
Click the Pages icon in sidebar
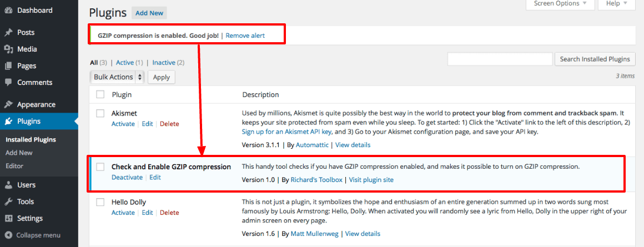[8, 65]
